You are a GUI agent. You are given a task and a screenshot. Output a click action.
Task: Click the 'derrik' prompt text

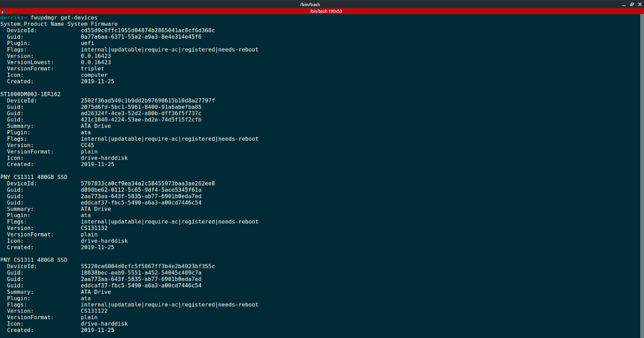10,18
